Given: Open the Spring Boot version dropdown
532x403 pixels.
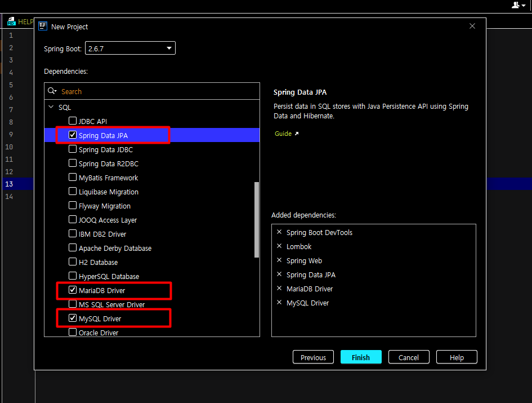Looking at the screenshot, I should [x=130, y=48].
